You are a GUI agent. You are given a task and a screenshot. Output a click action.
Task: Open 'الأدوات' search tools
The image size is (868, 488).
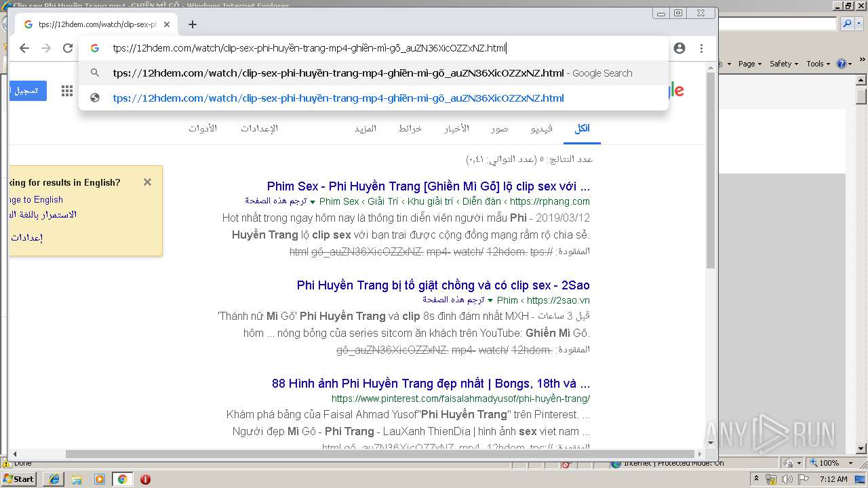point(203,129)
